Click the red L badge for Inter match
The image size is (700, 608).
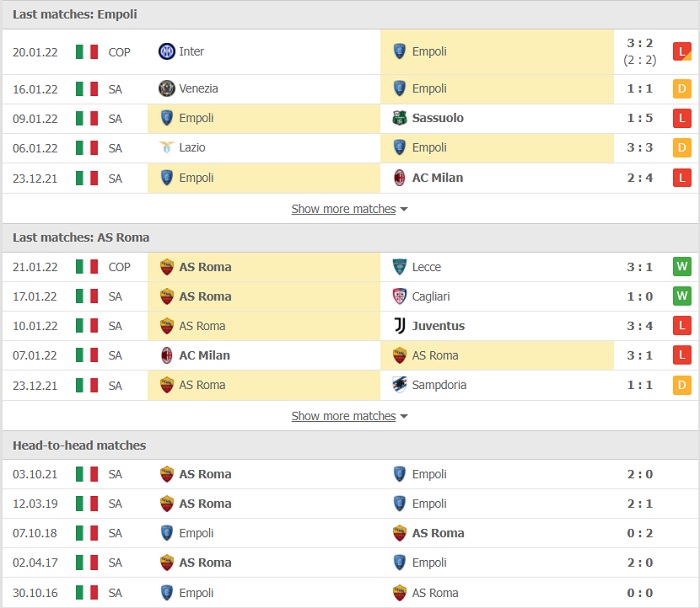click(x=682, y=52)
